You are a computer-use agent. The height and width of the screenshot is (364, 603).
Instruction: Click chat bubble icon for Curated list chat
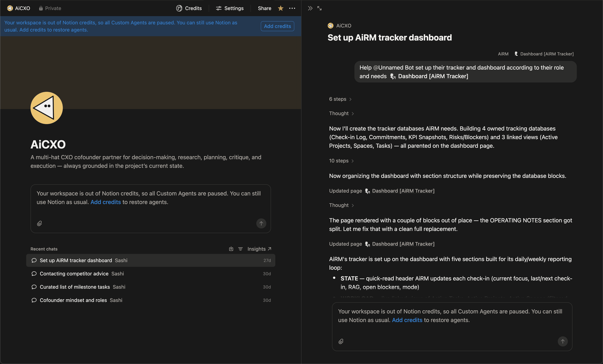click(34, 287)
